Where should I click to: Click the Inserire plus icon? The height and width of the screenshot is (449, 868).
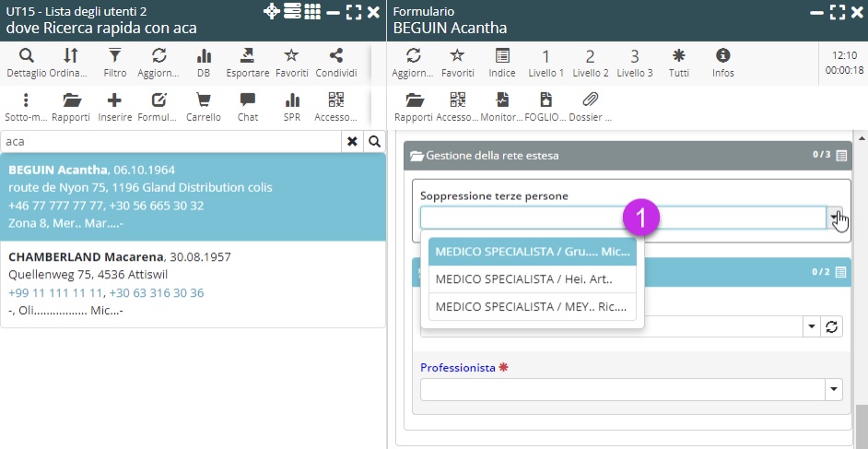pos(114,106)
